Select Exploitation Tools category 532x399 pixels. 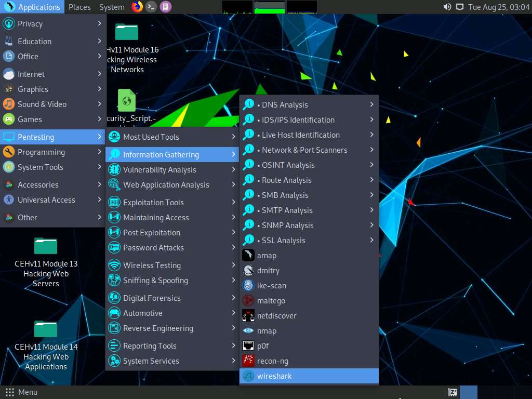(172, 202)
